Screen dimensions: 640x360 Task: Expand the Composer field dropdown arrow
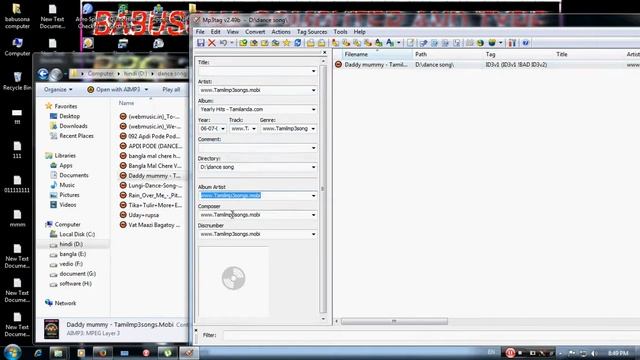point(313,215)
